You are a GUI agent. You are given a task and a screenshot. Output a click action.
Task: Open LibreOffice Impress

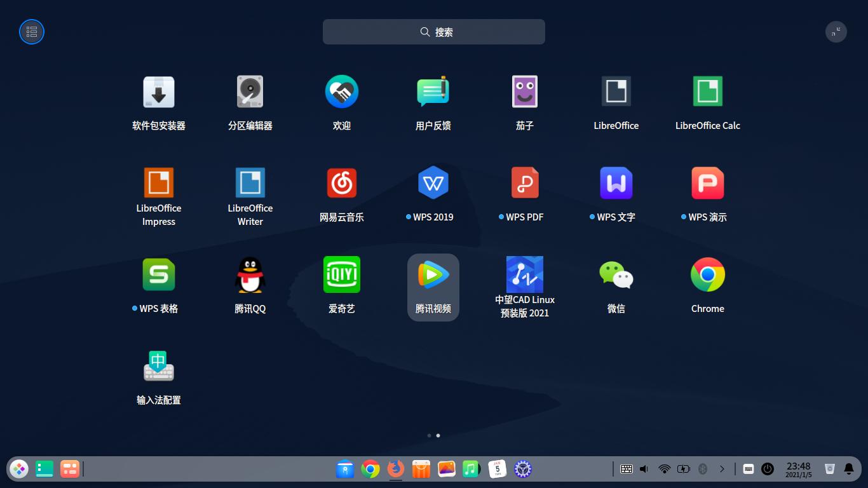(158, 183)
